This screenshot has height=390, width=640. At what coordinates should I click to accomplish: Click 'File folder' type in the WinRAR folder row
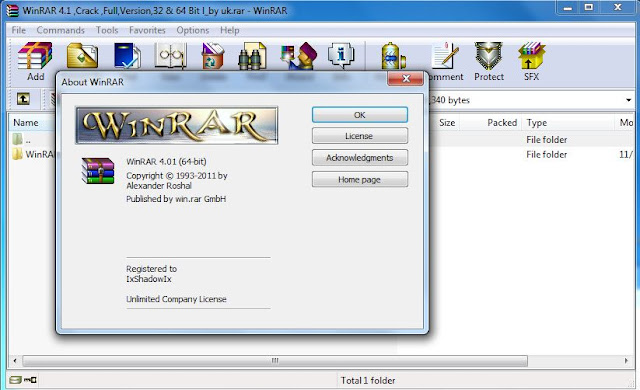point(547,155)
